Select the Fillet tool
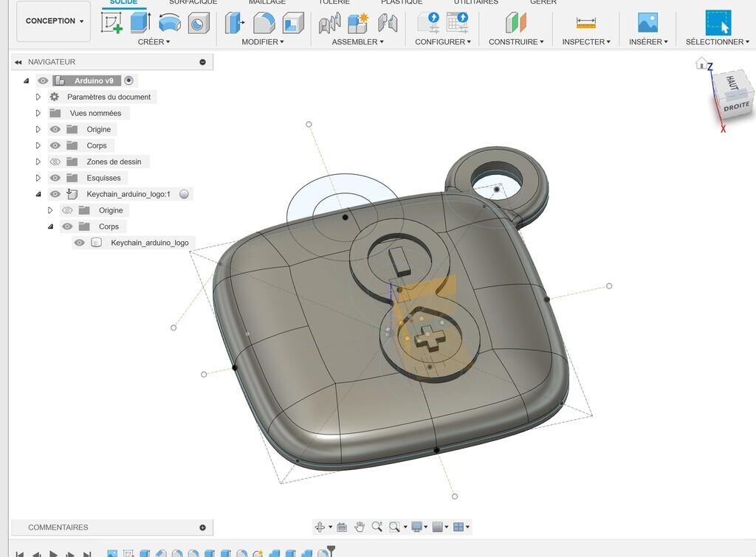The height and width of the screenshot is (557, 756). 264,23
